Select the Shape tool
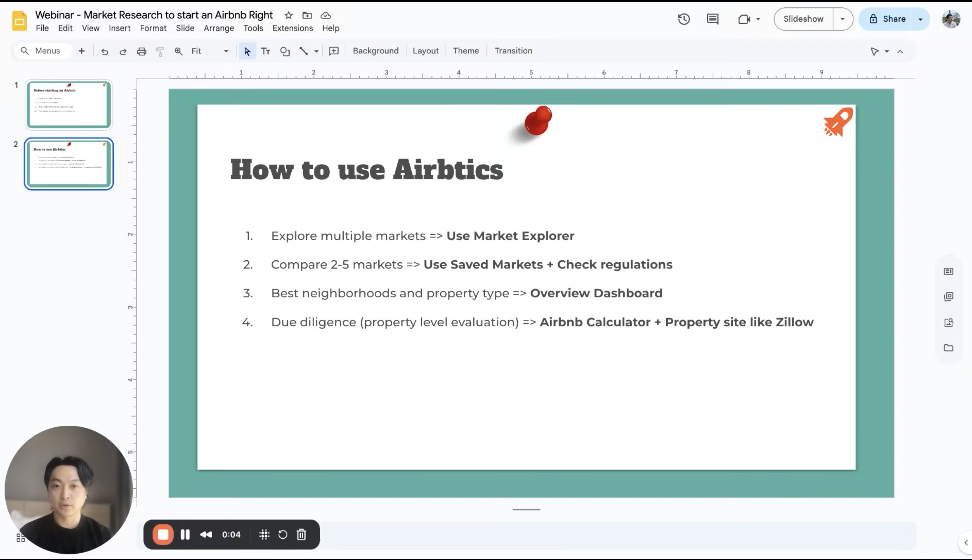Image resolution: width=972 pixels, height=560 pixels. 285,51
